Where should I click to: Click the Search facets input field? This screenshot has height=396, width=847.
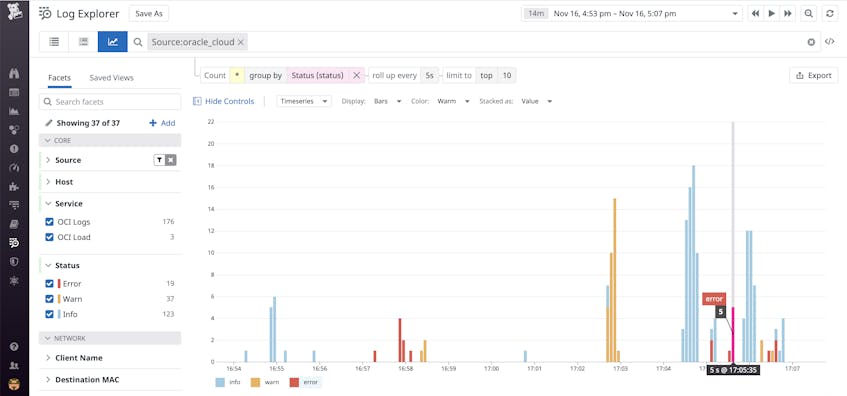110,102
